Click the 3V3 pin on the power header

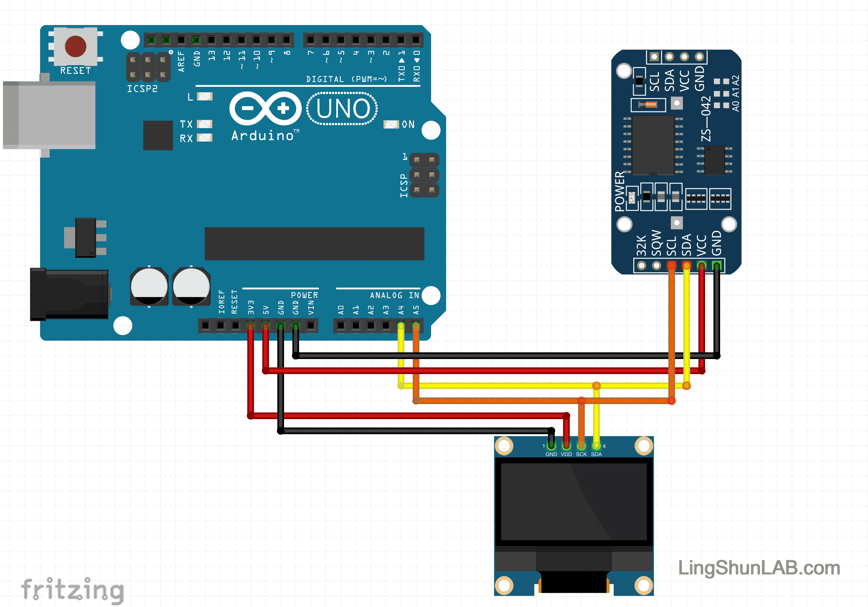click(251, 326)
